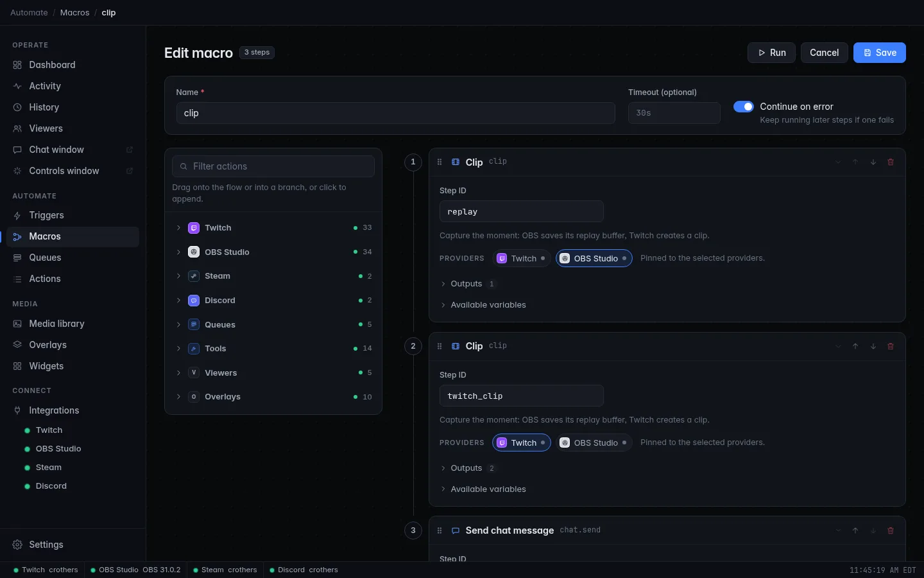Screen dimensions: 924x578
Task: Click Automate breadcrumb link
Action: [29, 13]
